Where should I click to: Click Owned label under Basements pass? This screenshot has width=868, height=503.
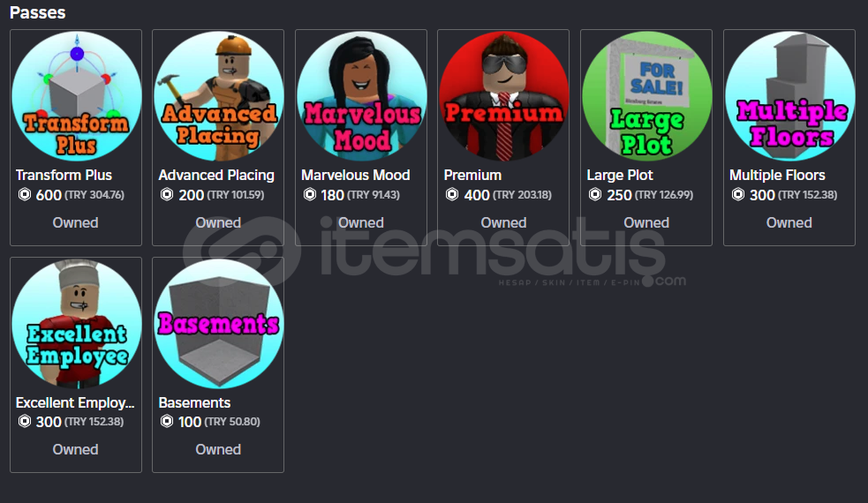pyautogui.click(x=218, y=449)
